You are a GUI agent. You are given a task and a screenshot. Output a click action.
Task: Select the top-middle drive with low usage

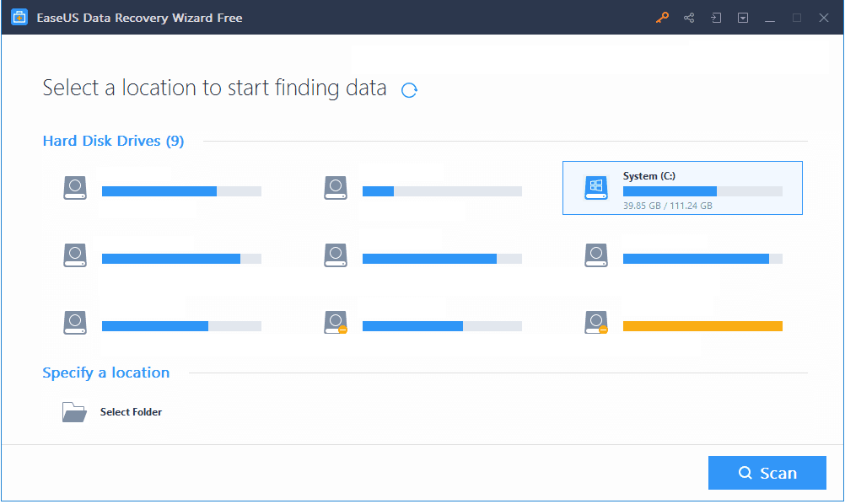[422, 188]
